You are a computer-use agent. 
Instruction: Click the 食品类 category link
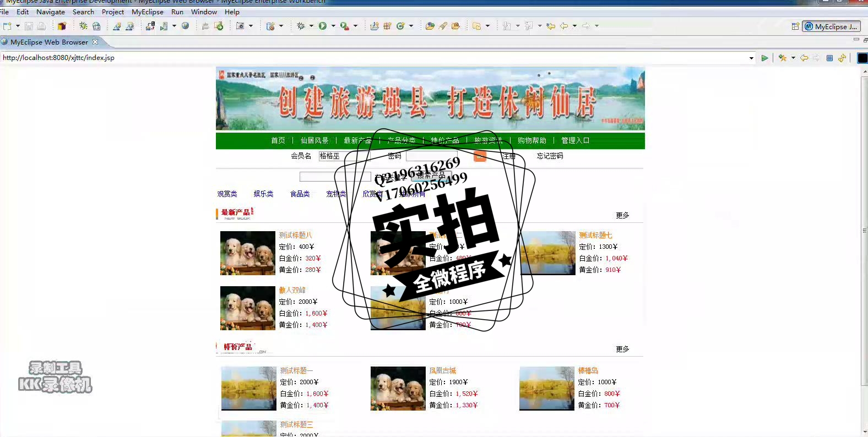[300, 194]
